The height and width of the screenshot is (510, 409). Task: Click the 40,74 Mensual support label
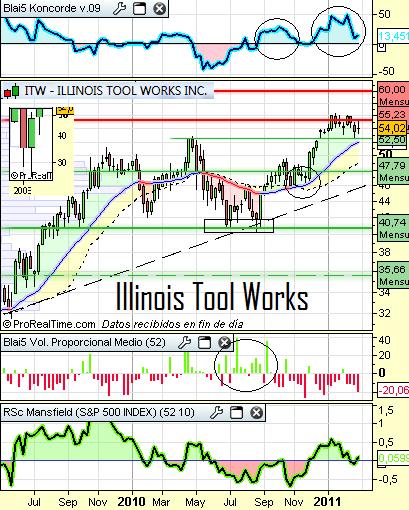pos(393,228)
